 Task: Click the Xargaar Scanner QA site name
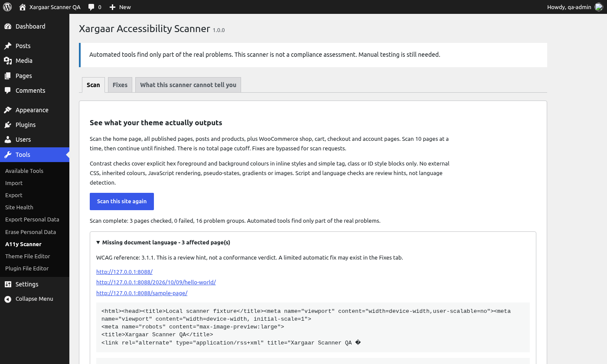[x=55, y=7]
